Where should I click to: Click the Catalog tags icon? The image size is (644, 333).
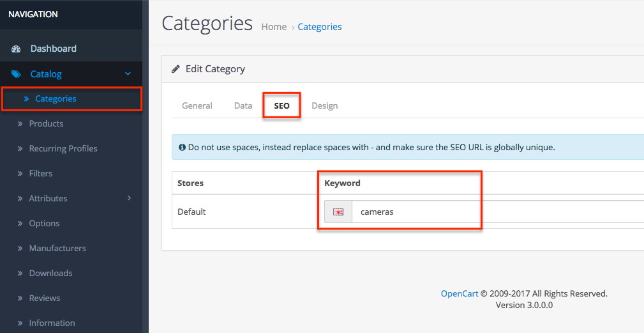click(16, 74)
